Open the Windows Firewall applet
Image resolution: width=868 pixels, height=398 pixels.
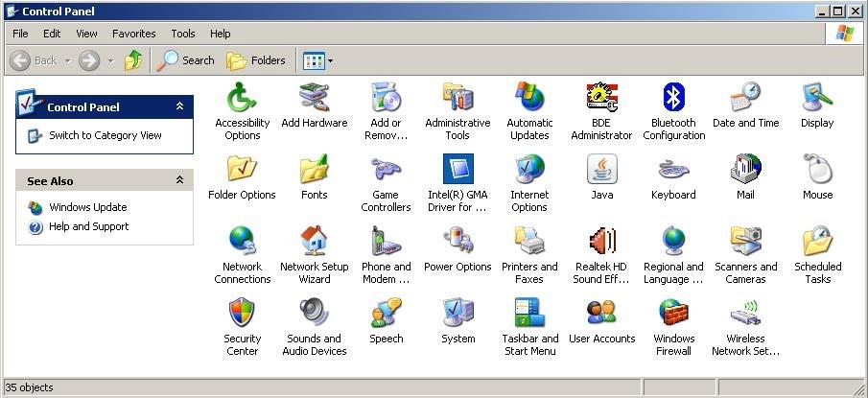click(x=673, y=314)
